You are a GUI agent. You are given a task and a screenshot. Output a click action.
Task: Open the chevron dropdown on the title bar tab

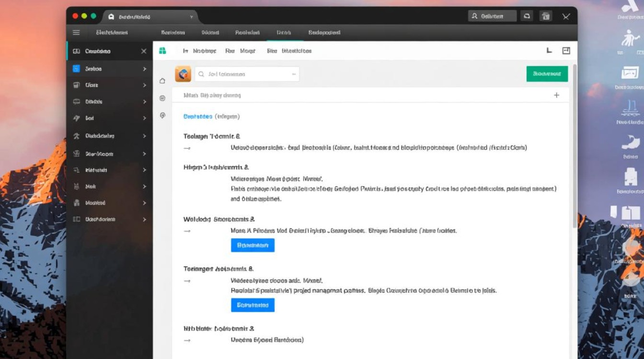pos(192,16)
